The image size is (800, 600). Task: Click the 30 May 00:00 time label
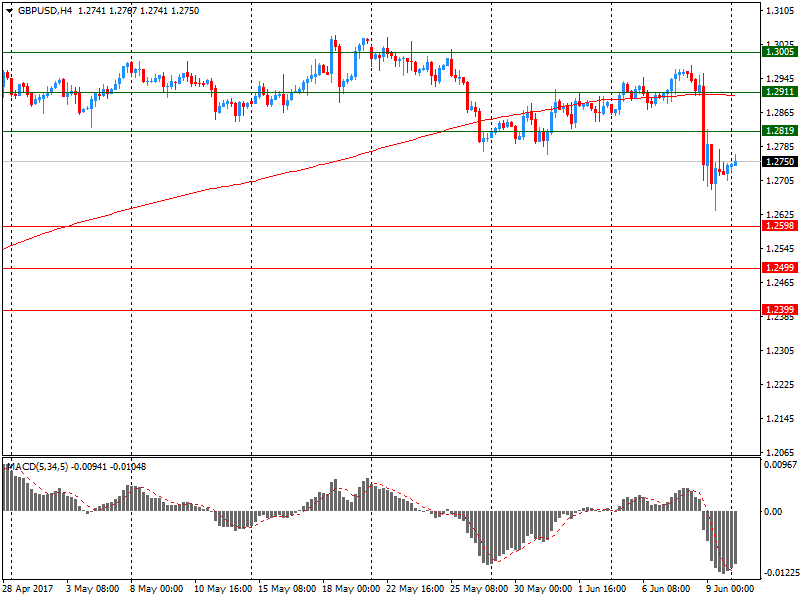pyautogui.click(x=543, y=589)
